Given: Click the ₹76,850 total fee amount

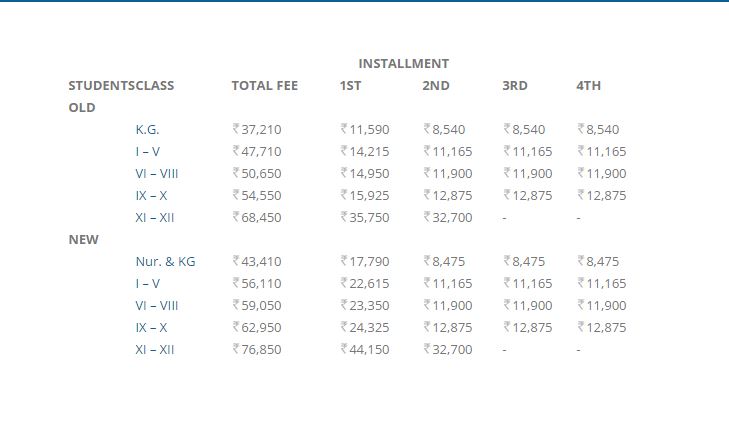Looking at the screenshot, I should [x=256, y=349].
